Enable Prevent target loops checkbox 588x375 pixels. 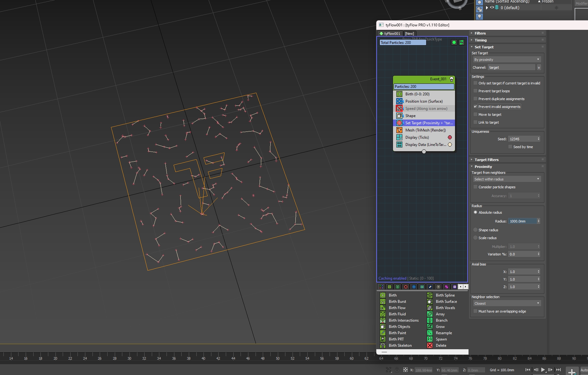tap(475, 91)
